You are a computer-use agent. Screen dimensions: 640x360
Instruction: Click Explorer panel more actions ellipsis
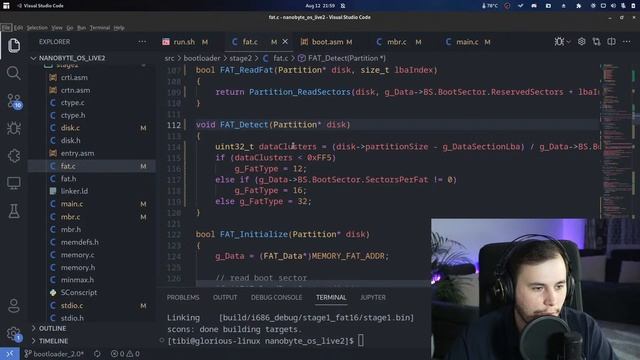tap(142, 42)
